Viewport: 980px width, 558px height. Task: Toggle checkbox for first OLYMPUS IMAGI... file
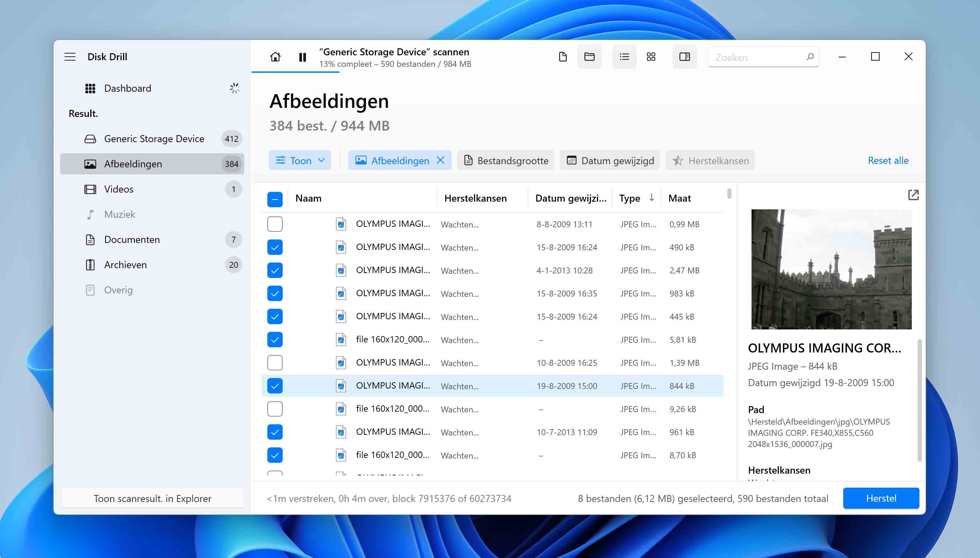click(x=275, y=223)
